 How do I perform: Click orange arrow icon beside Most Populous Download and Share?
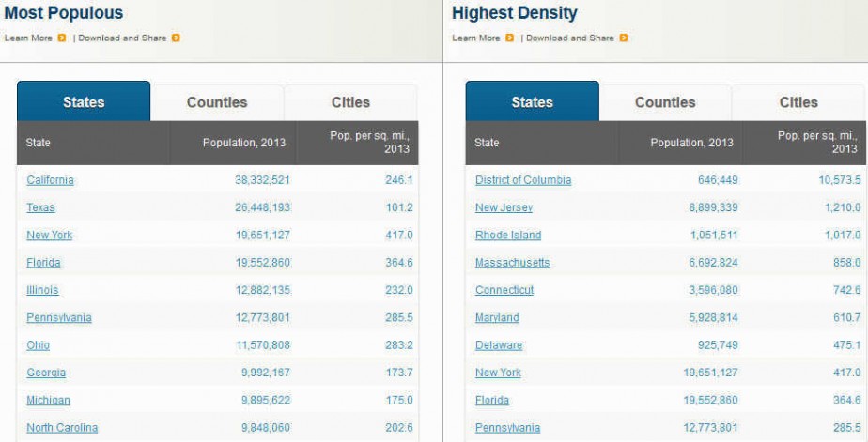click(176, 38)
